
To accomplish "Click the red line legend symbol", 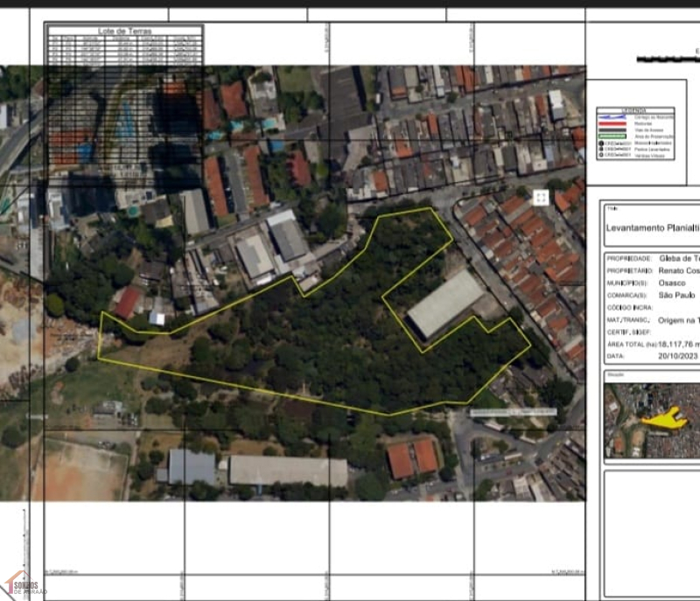I will coord(612,124).
